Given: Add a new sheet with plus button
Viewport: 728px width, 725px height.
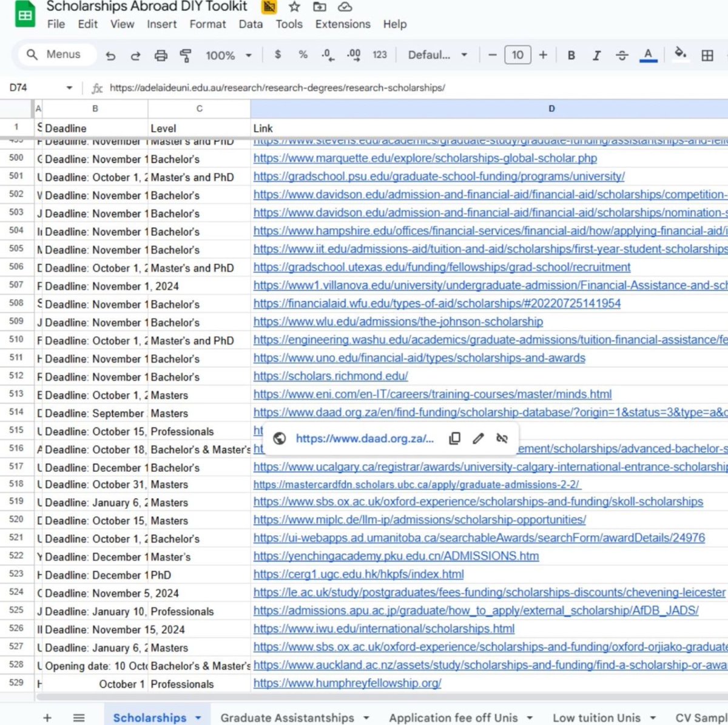Looking at the screenshot, I should click(x=47, y=718).
